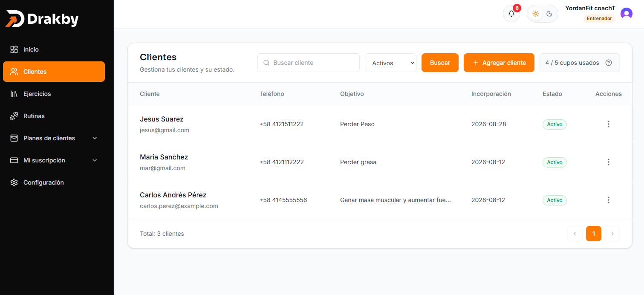
Task: Click phone +58 4121511222
Action: coord(281,124)
